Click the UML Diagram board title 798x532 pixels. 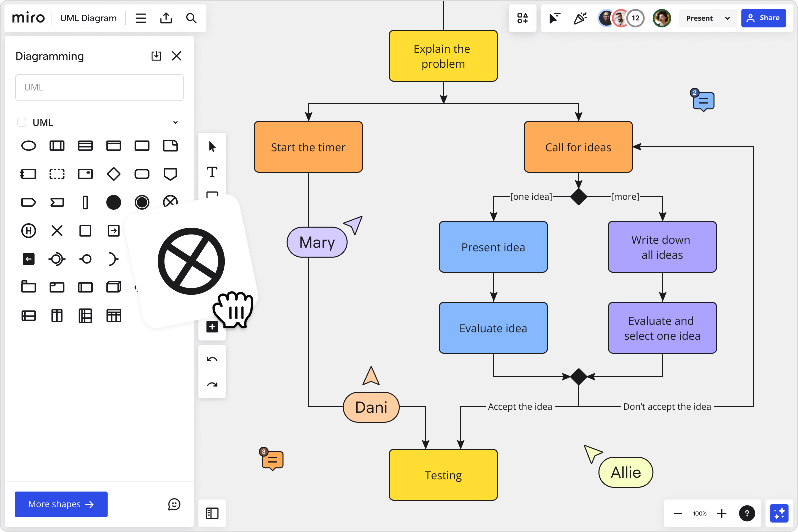pos(88,18)
